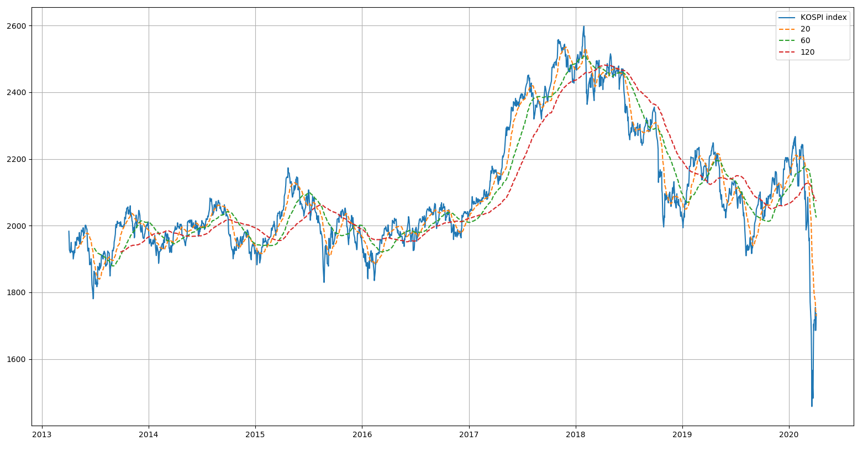Click the 2015 x-axis tick label
Image resolution: width=868 pixels, height=451 pixels.
click(255, 434)
